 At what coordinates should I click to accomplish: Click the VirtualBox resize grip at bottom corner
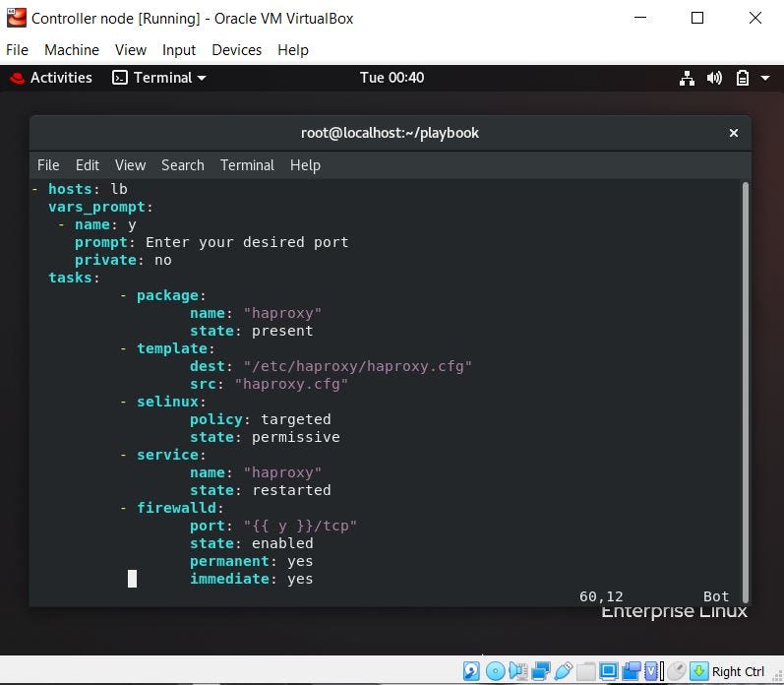[x=776, y=675]
